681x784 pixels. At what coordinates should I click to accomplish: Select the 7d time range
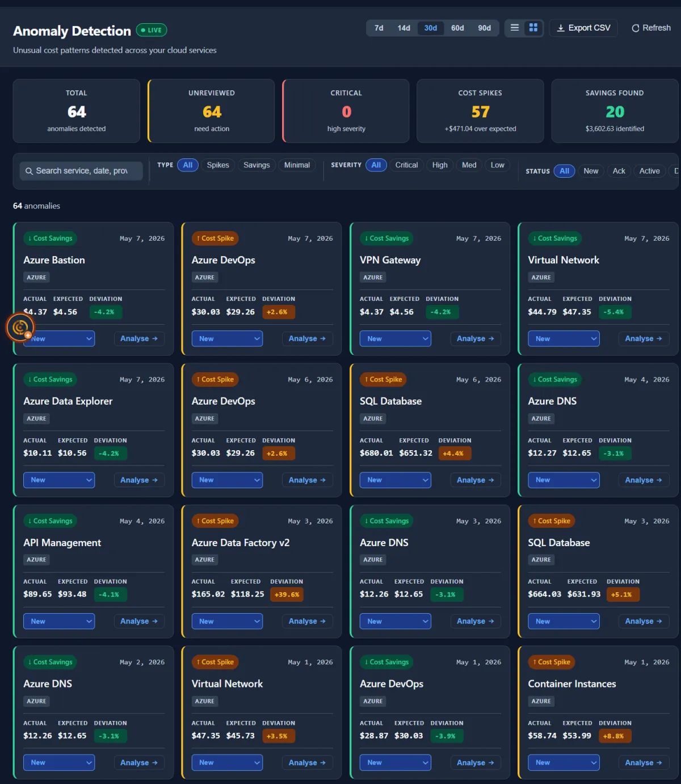[x=379, y=28]
